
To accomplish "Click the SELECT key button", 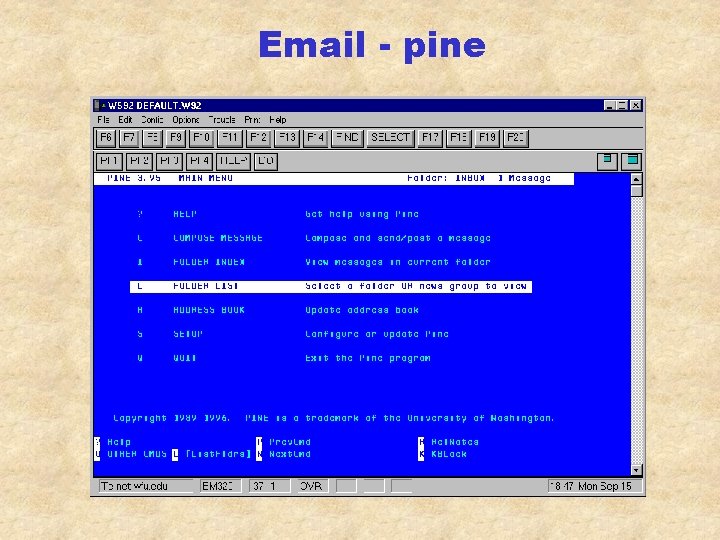I will (390, 138).
